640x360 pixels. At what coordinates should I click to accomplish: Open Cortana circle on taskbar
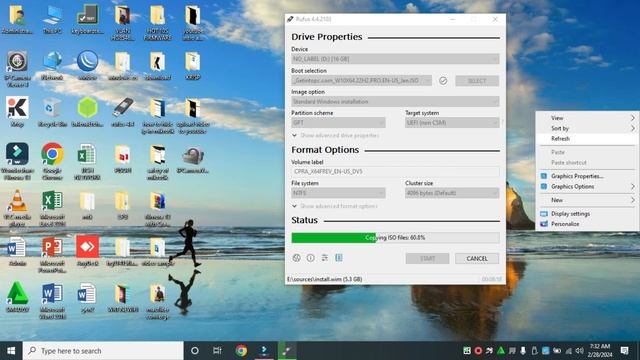click(195, 351)
